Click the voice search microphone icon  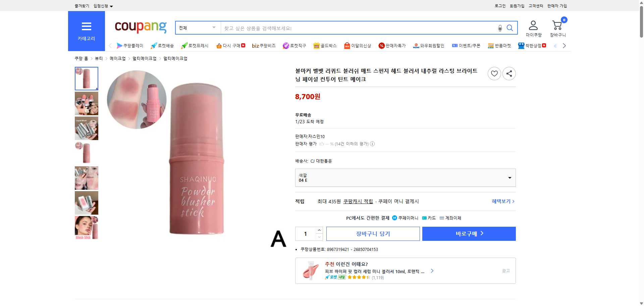[x=500, y=28]
